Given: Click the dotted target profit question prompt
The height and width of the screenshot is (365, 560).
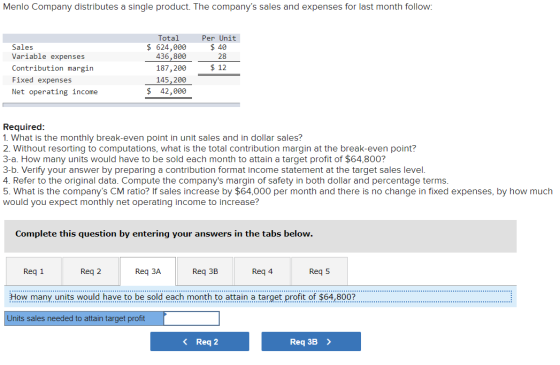Looking at the screenshot, I should pos(261,297).
